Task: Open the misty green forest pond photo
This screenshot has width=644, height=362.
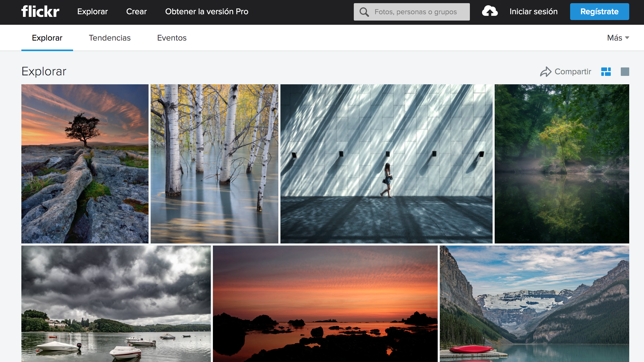Action: [x=562, y=164]
